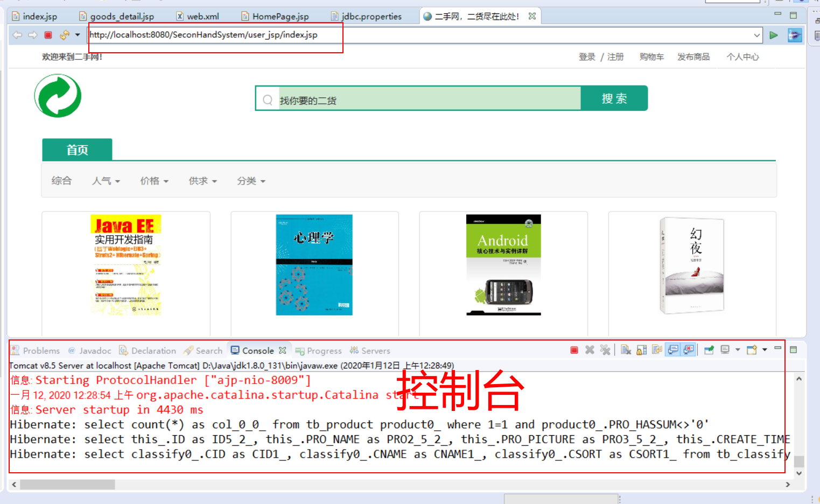The image size is (820, 504).
Task: Navigate back using browser back arrow
Action: (x=17, y=34)
